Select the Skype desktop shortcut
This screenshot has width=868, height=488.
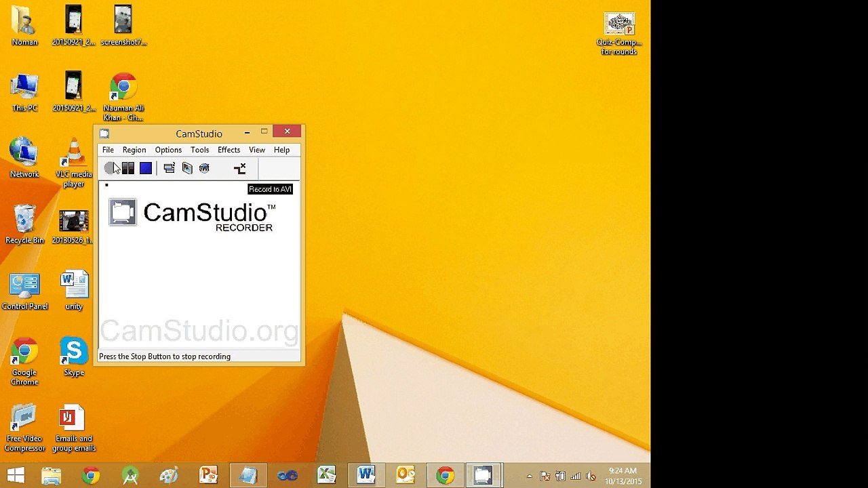(x=74, y=357)
